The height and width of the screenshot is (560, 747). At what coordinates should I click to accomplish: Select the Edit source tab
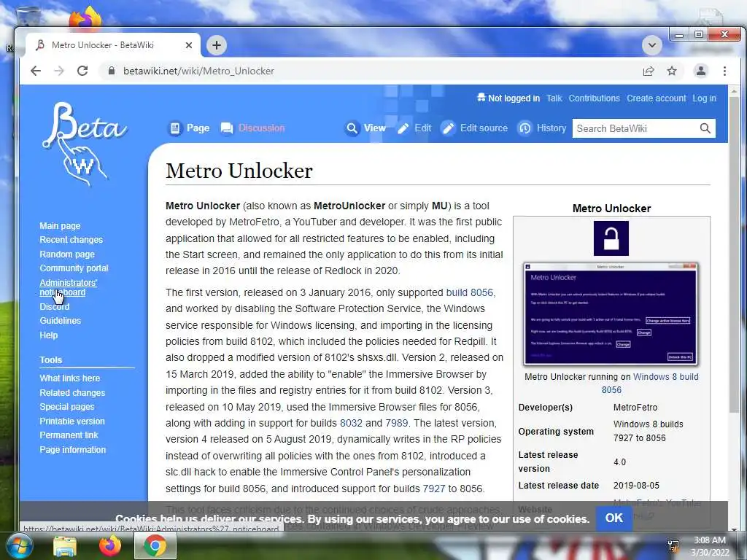click(484, 128)
